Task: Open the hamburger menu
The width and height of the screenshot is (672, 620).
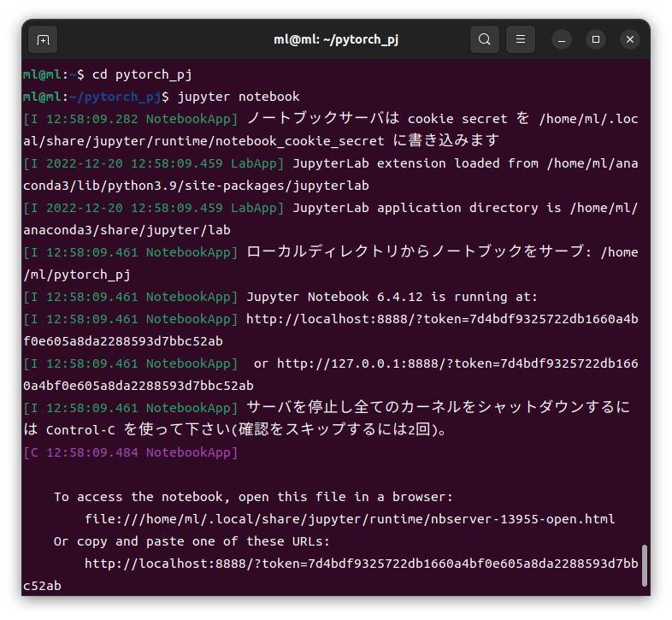Action: point(521,39)
